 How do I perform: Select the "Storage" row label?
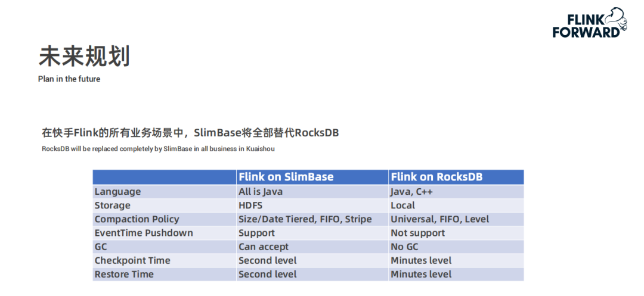point(112,205)
